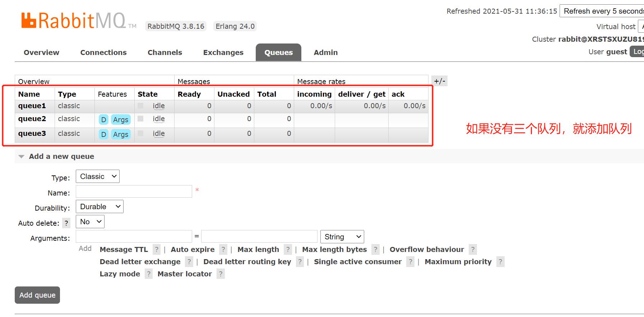Go to the Connections tab
Image resolution: width=644 pixels, height=317 pixels.
[103, 52]
